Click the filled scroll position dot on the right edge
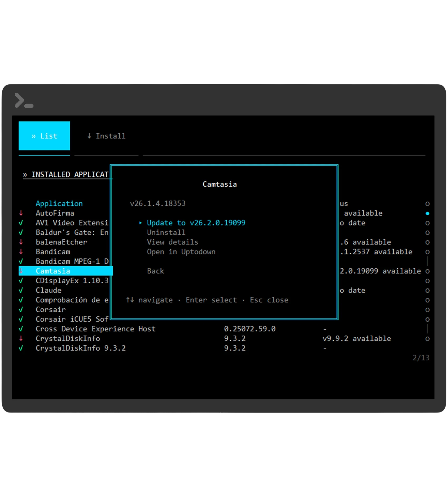 (427, 213)
